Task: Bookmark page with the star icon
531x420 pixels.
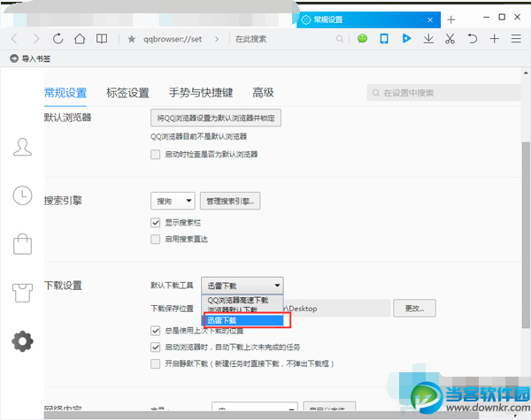Action: tap(131, 39)
